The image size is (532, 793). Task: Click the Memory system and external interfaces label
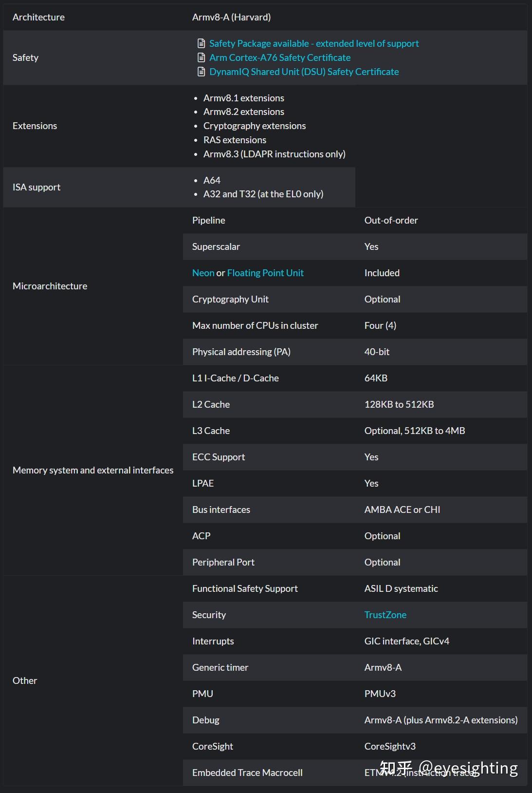(92, 470)
